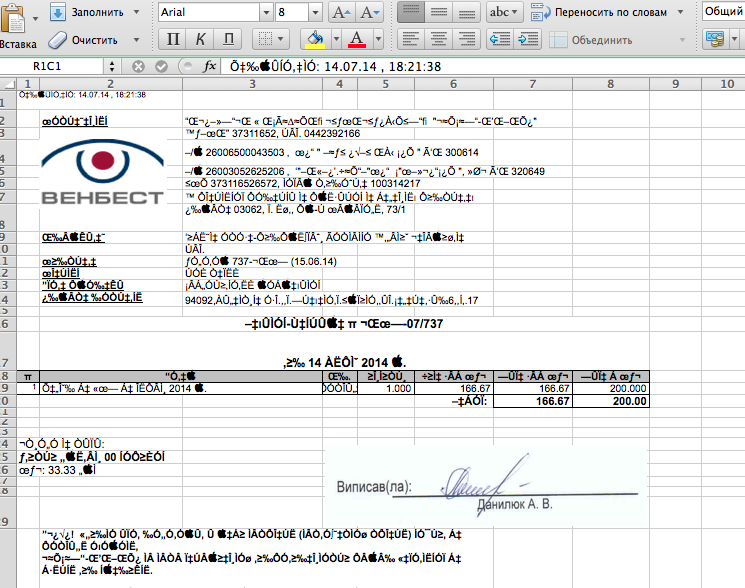Click the cell with 737 and (15.06.14)
Image resolution: width=745 pixels, height=588 pixels.
tap(260, 261)
